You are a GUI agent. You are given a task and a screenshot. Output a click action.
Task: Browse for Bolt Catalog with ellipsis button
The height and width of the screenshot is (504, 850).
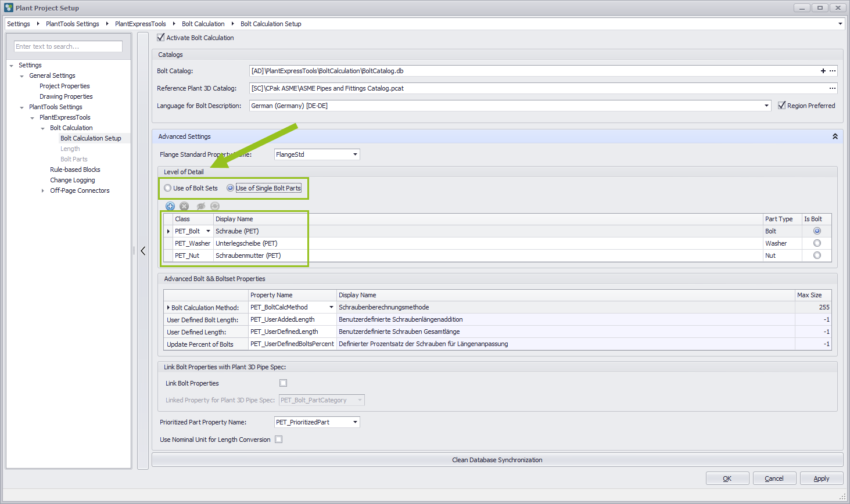pyautogui.click(x=833, y=71)
